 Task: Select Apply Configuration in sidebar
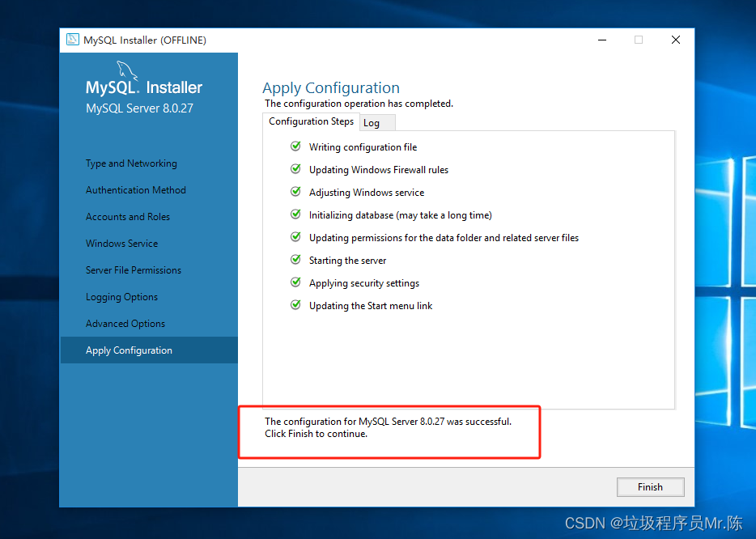(149, 350)
